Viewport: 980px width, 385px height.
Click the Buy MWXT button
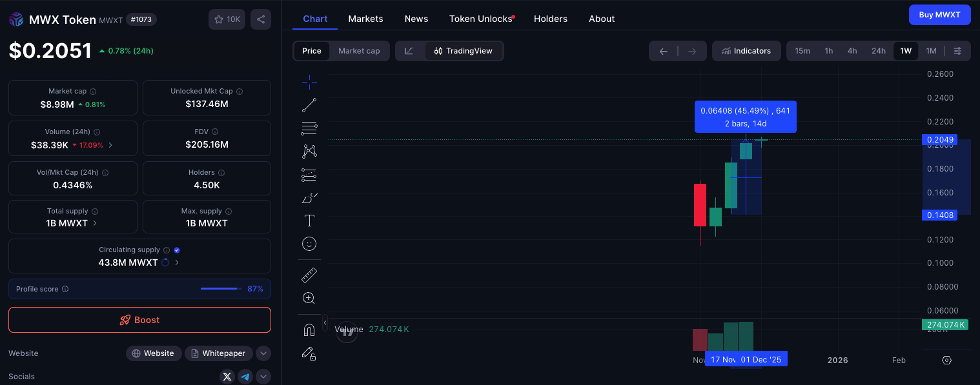[939, 15]
